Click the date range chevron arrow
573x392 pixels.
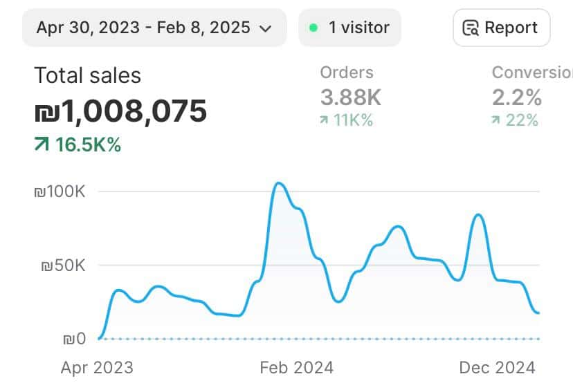point(264,29)
